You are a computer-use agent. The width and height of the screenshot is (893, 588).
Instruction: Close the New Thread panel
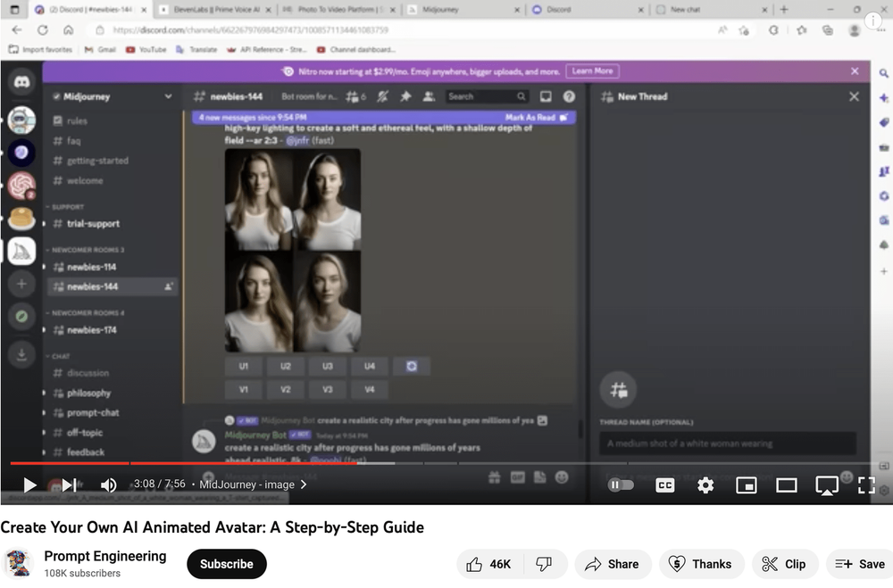tap(854, 96)
